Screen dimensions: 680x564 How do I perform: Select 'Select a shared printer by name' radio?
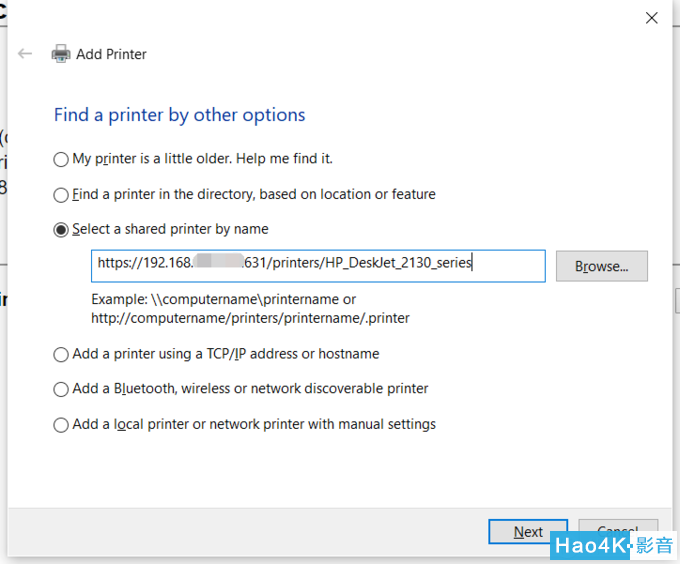point(61,230)
